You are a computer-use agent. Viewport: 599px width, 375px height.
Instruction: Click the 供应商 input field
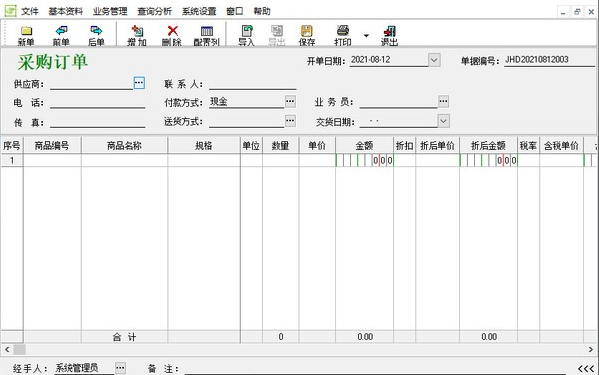(x=91, y=84)
